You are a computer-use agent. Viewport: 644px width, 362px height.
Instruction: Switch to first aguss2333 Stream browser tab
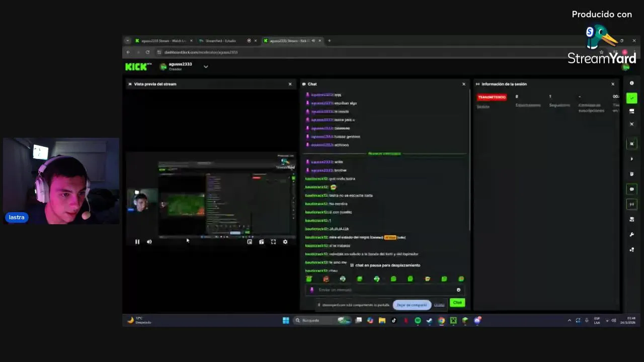(x=164, y=41)
